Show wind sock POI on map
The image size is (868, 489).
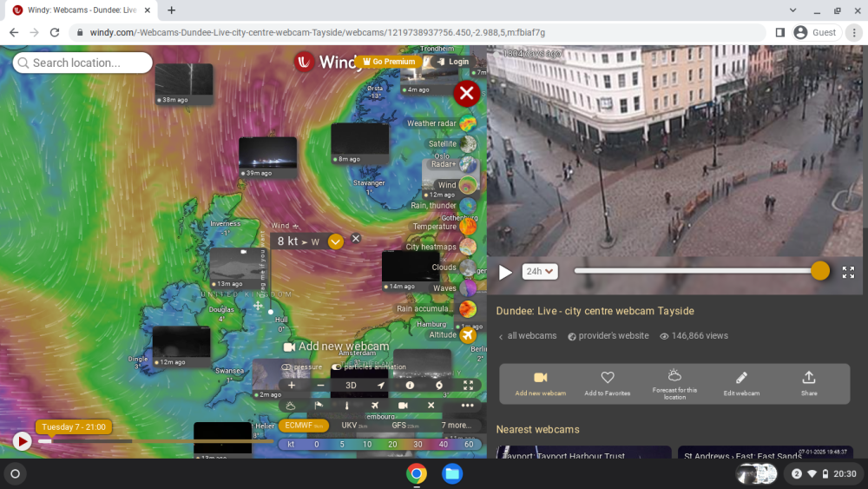(319, 406)
